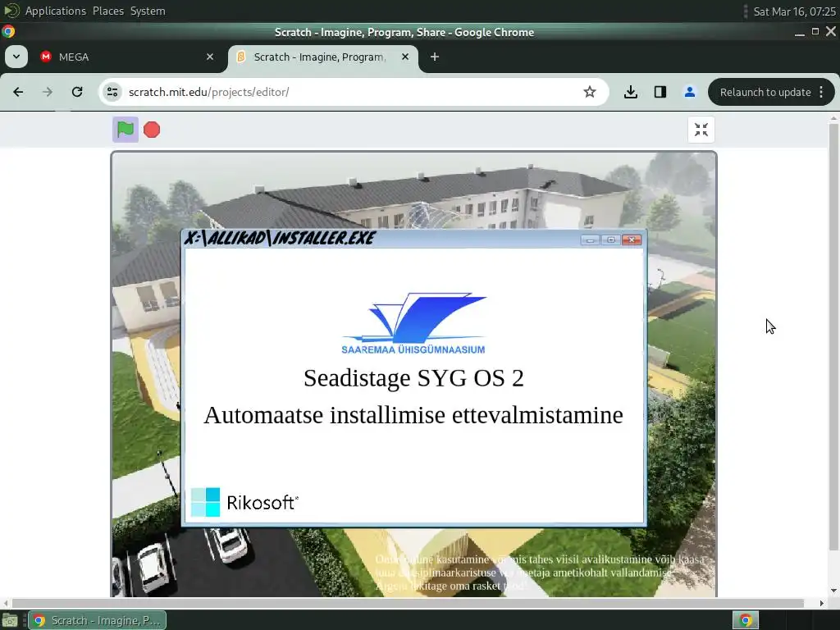This screenshot has height=630, width=840.
Task: Open a new browser tab
Action: 435,57
